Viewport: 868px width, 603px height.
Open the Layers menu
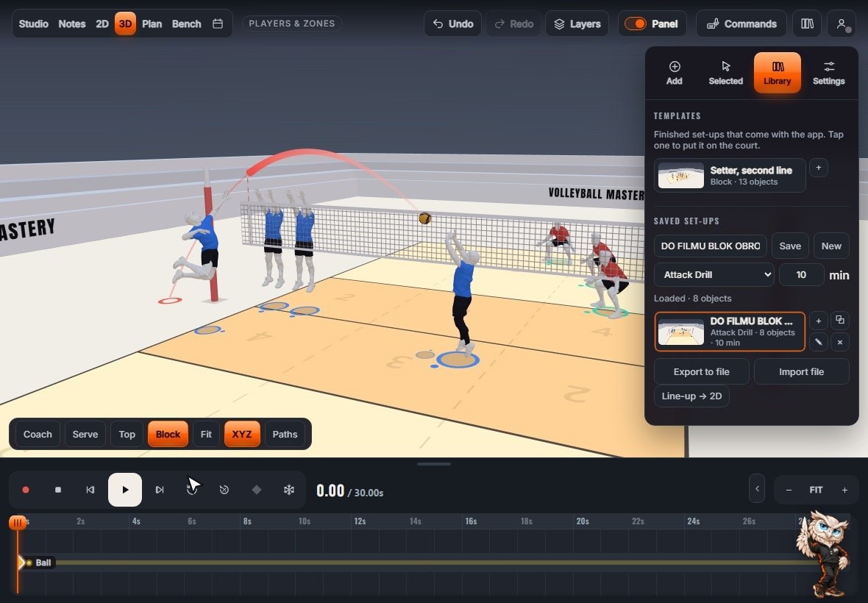pos(577,24)
